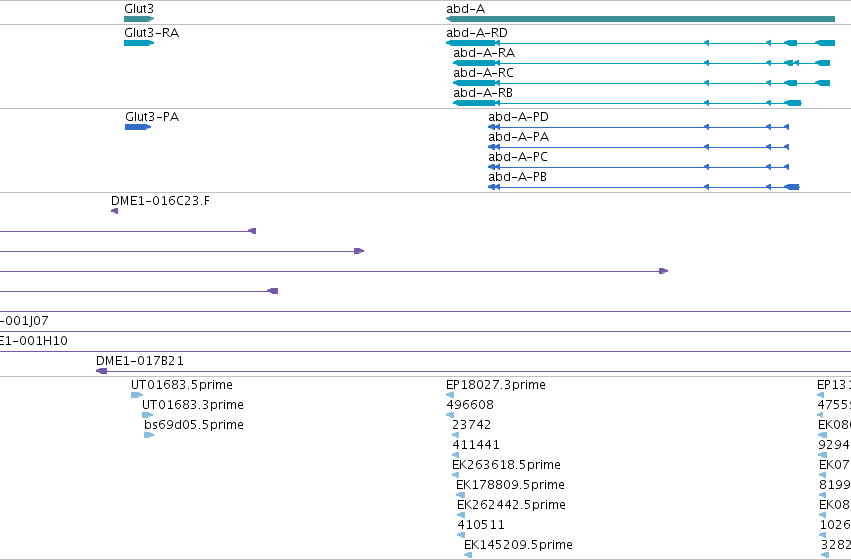The image size is (851, 560).
Task: Click the label reading E1-001H10
Action: (x=34, y=341)
